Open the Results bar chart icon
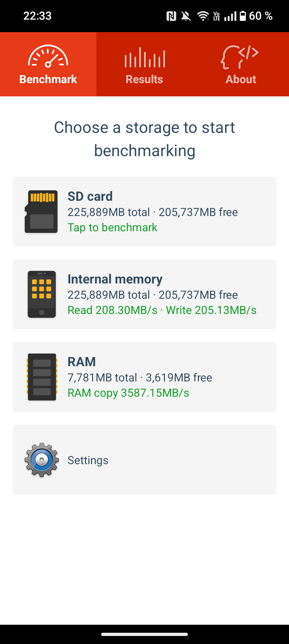 [144, 57]
